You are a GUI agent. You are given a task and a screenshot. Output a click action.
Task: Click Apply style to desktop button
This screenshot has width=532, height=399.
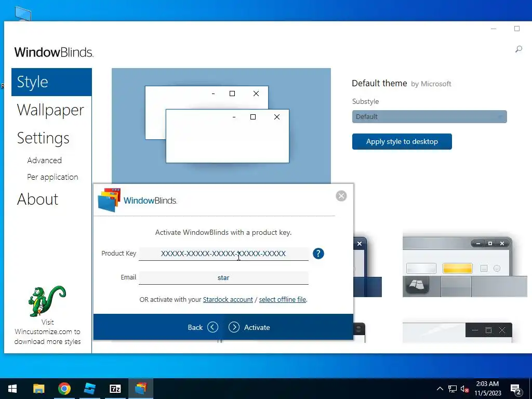click(x=402, y=141)
